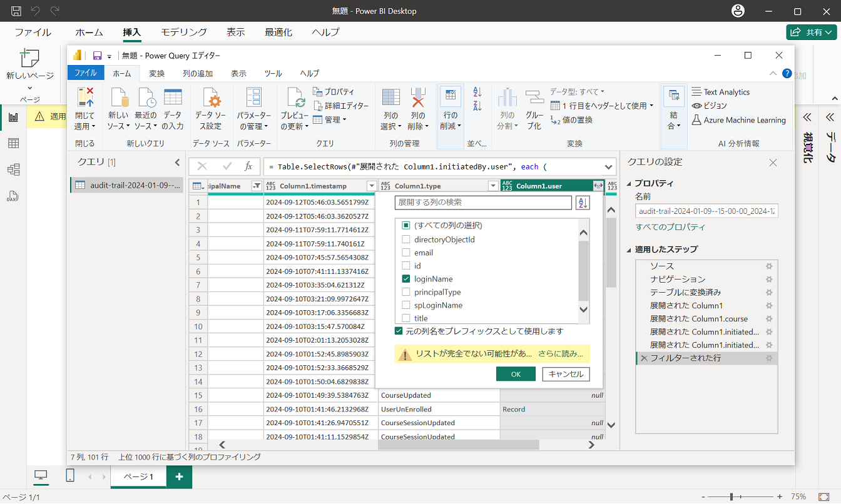Switch to Transform (変換) tab
Screen dimensions: 841x504
click(157, 73)
